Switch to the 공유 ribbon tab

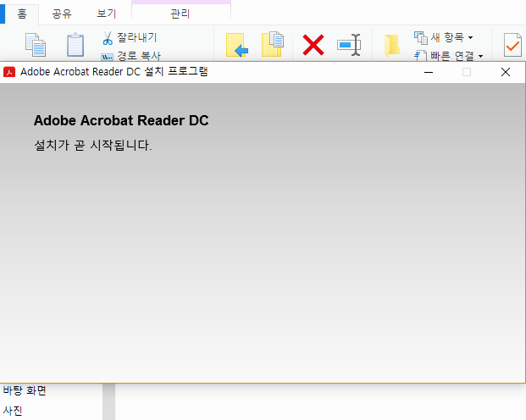[62, 14]
